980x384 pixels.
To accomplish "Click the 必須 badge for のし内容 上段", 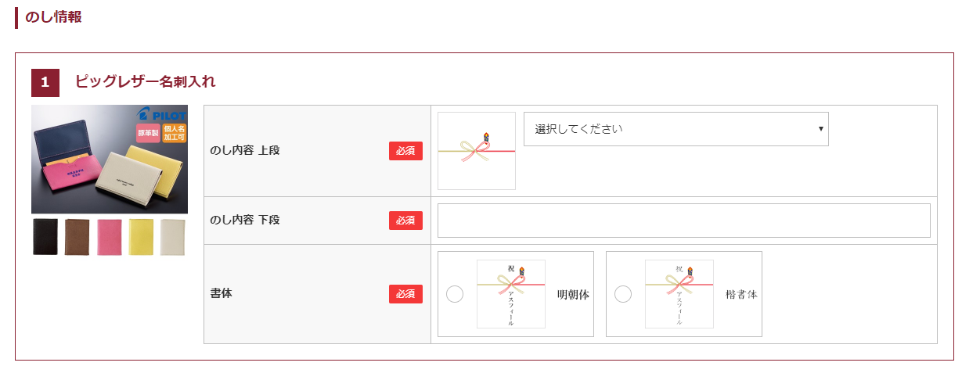I will pos(405,151).
